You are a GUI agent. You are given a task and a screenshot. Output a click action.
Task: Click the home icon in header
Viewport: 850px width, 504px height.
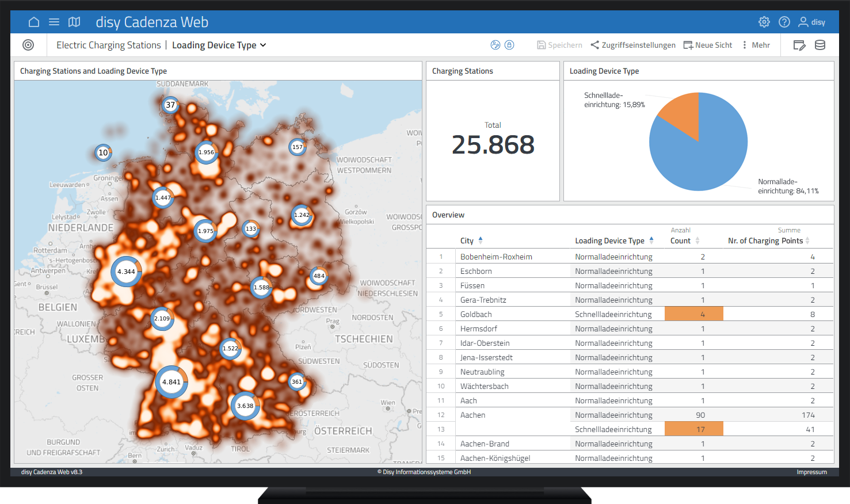pyautogui.click(x=34, y=22)
